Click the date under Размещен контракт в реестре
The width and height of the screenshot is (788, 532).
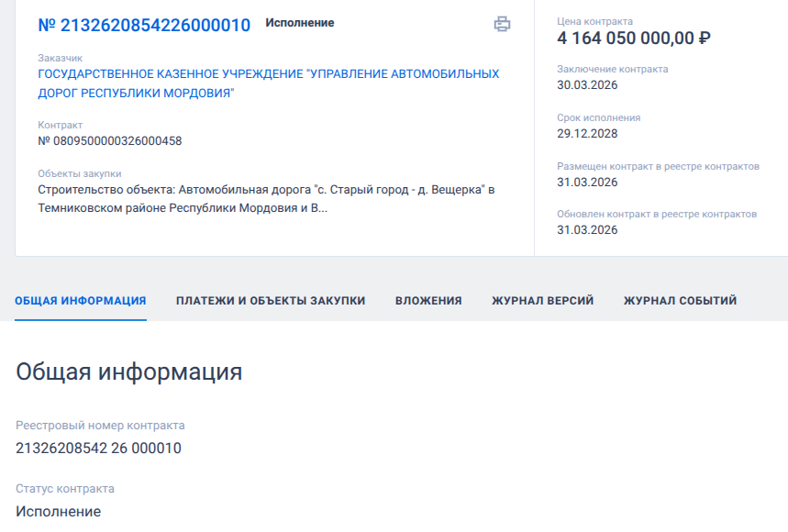(x=587, y=182)
